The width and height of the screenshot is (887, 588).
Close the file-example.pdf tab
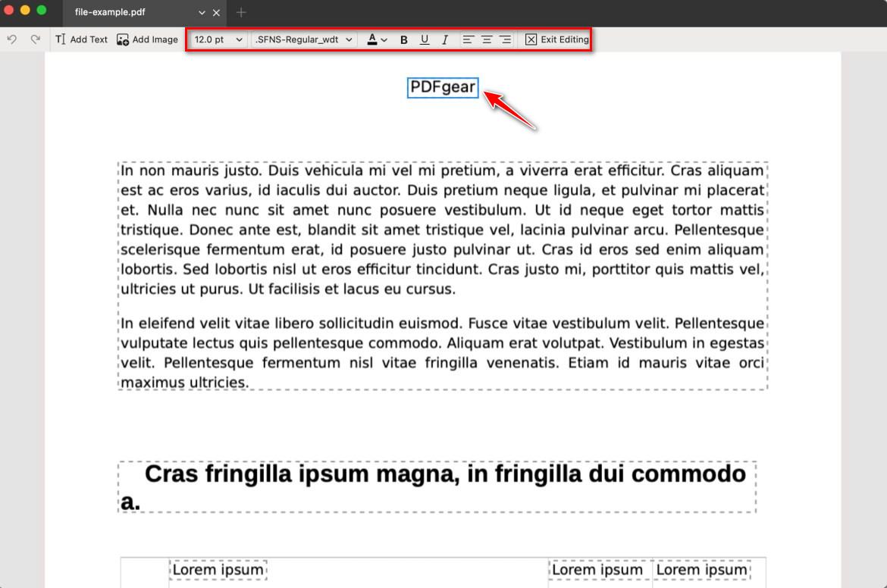217,13
